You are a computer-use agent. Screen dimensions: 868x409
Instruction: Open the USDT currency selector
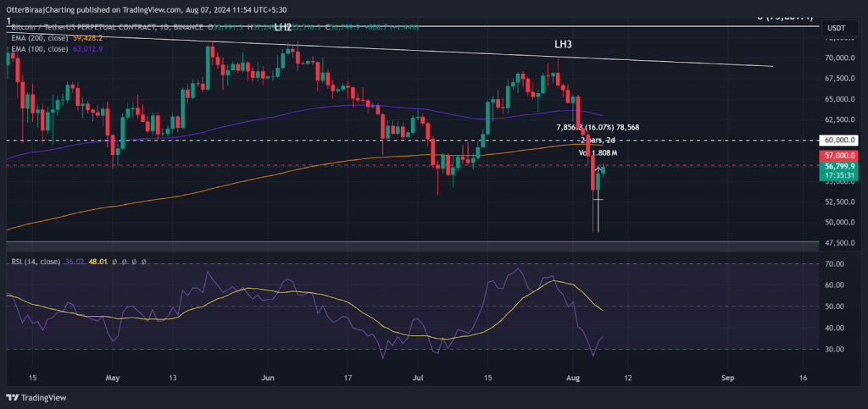click(x=836, y=28)
